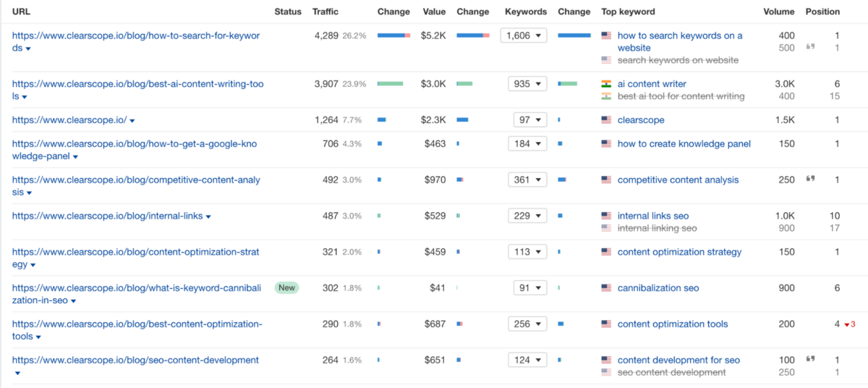Screen dimensions: 868x388
Task: Open the URL menu caret for internal-links page
Action: 208,216
